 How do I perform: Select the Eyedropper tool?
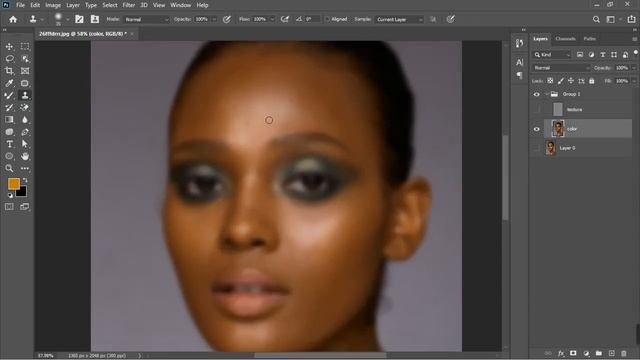[x=9, y=83]
